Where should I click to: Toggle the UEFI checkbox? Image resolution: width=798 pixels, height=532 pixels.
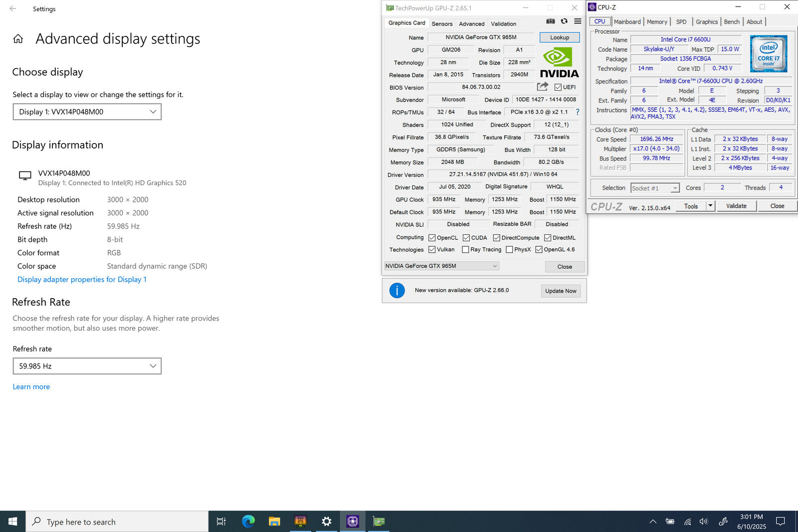click(x=558, y=87)
